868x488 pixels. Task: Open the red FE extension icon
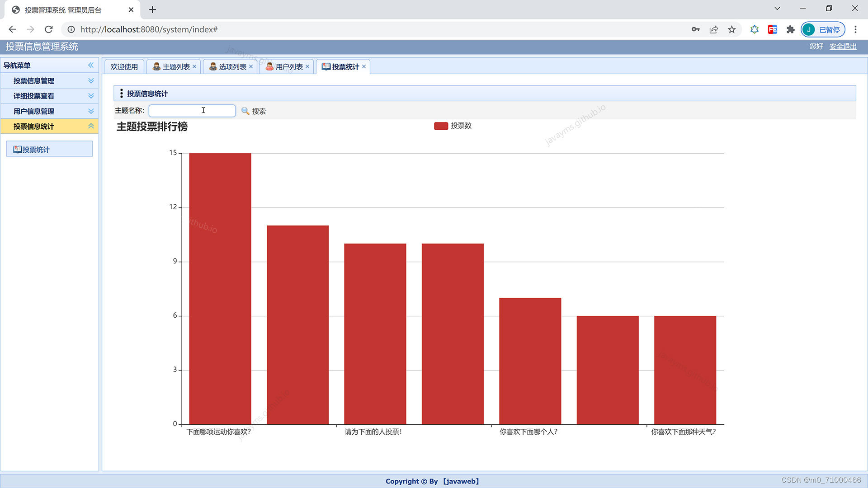[773, 29]
